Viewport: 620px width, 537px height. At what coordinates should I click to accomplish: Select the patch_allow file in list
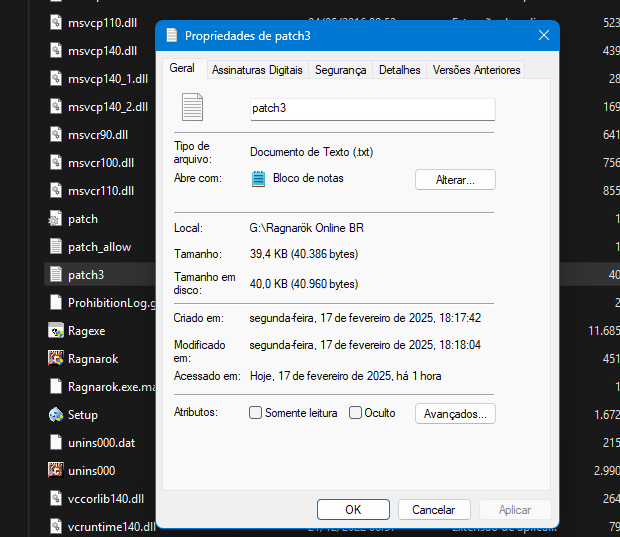(x=99, y=246)
